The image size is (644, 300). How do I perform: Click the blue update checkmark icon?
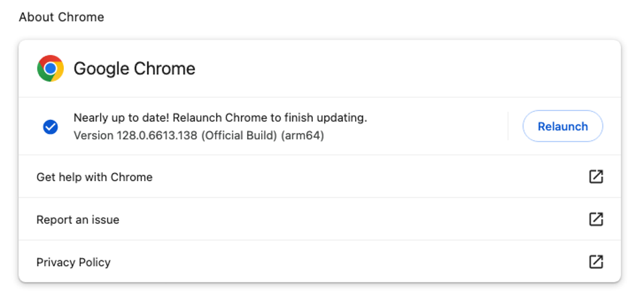pyautogui.click(x=50, y=126)
